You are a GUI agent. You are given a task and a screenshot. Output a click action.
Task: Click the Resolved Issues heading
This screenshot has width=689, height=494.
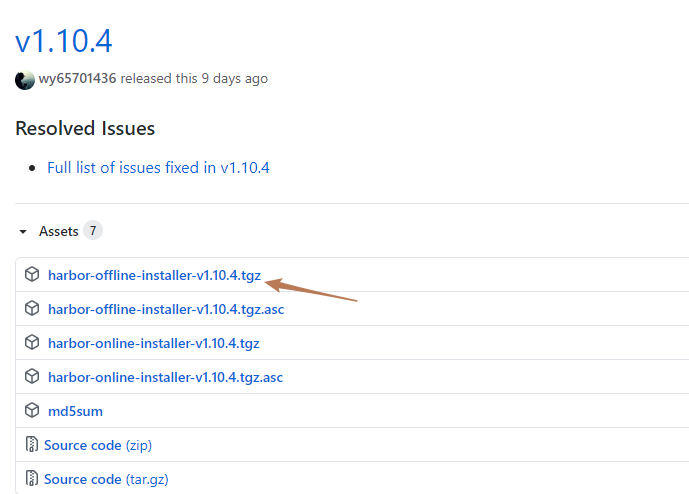[x=85, y=128]
